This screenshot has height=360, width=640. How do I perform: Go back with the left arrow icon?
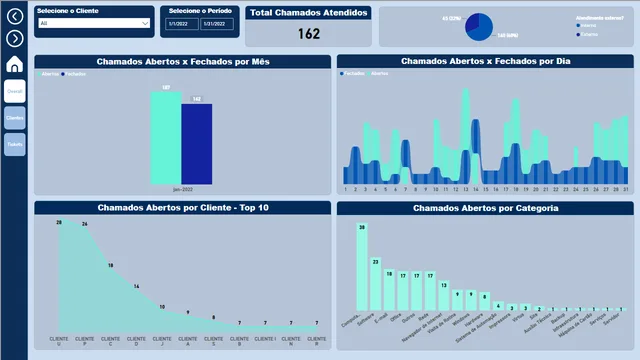pyautogui.click(x=15, y=17)
